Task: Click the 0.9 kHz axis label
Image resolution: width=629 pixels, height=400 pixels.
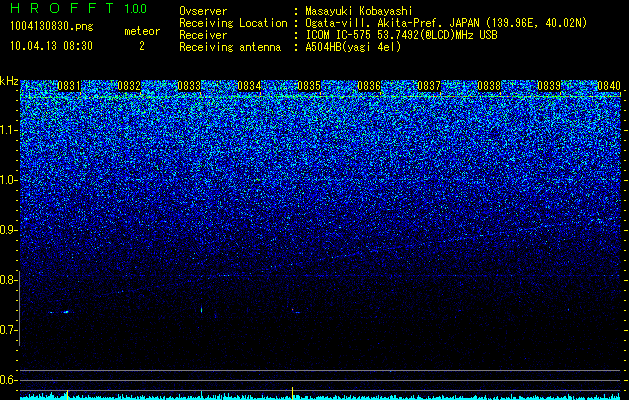Action: point(9,230)
